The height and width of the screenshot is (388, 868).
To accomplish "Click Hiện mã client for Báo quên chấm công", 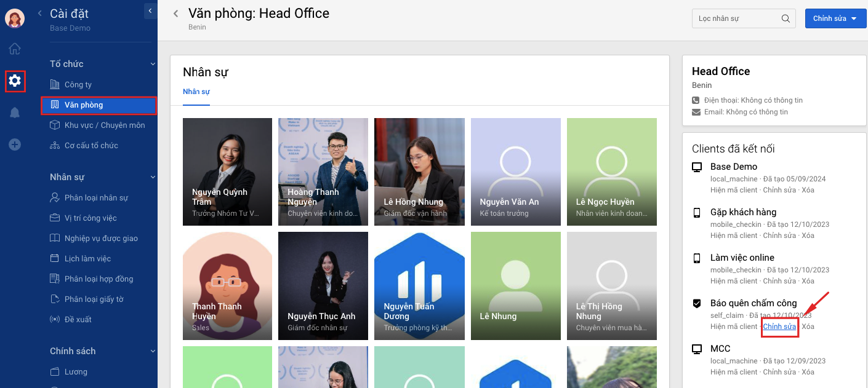I will coord(734,327).
